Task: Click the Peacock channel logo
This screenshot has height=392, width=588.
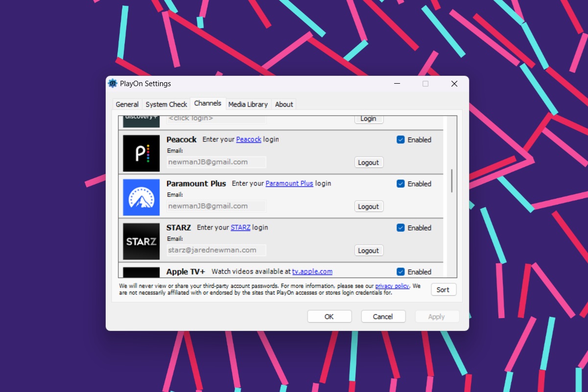Action: coord(141,153)
